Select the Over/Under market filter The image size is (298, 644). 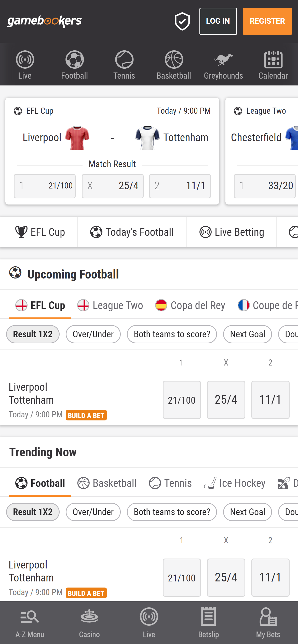tap(93, 334)
